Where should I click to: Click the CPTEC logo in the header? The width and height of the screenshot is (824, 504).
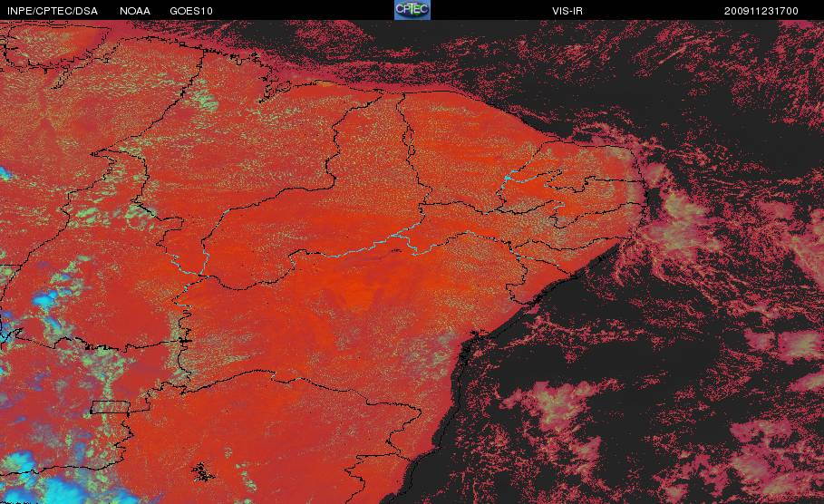click(412, 10)
